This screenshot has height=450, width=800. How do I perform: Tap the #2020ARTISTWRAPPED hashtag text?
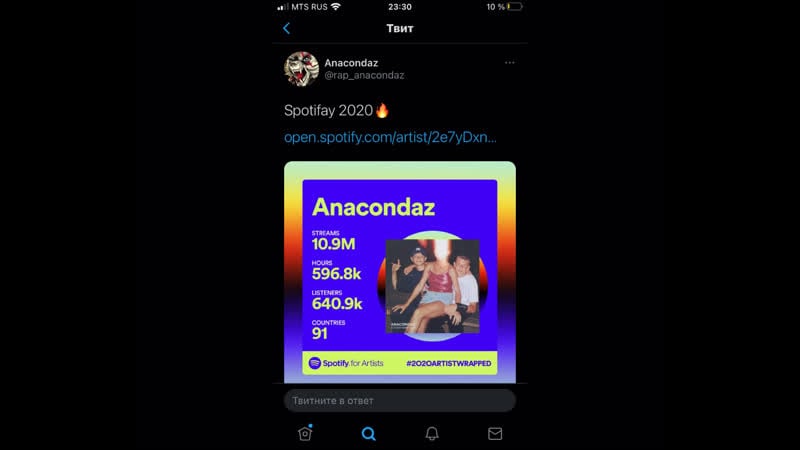(x=448, y=363)
